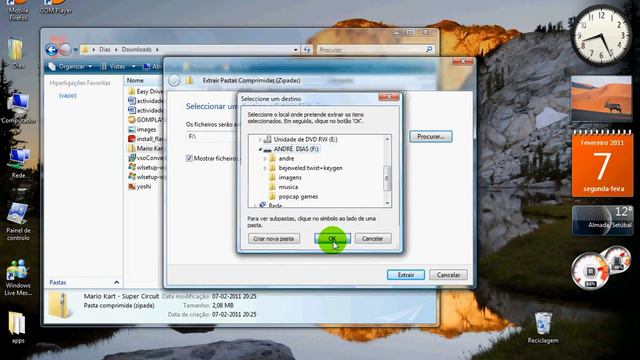Open the Reciclagem recycle bin
Screen dimensions: 640x360
(x=543, y=328)
